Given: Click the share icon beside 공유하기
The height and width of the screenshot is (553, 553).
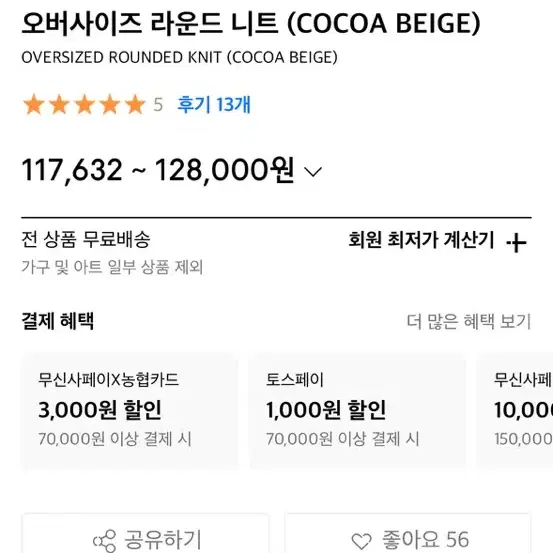Looking at the screenshot, I should point(104,540).
